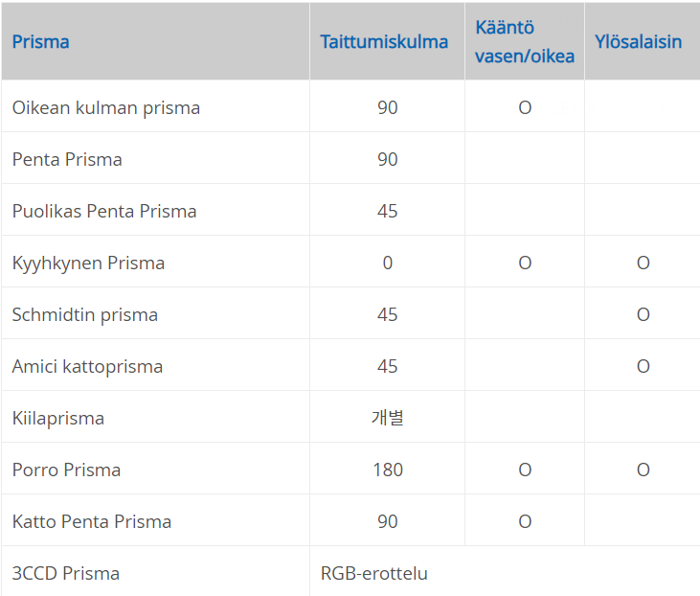Click the 0 angle value for Kyyhkynen Prisma
Viewport: 700px width, 596px height.
click(x=387, y=263)
